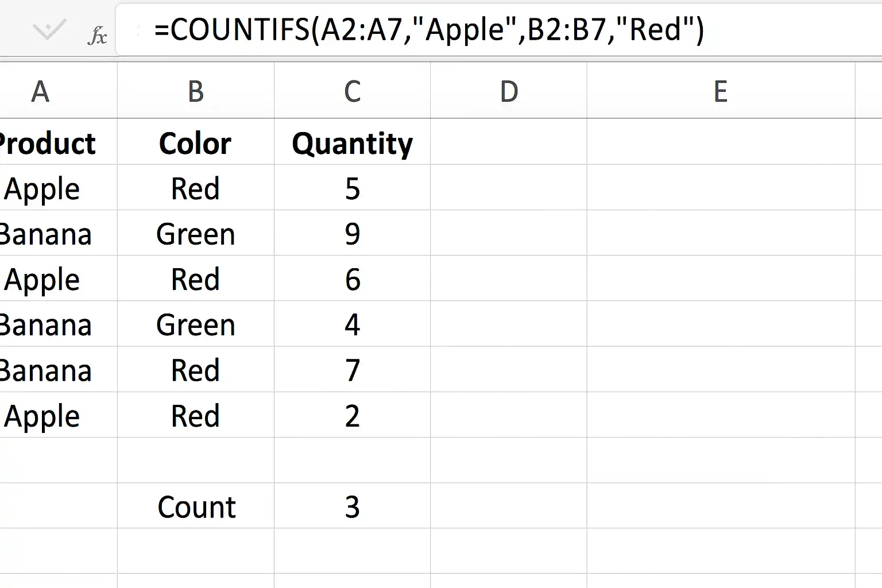
Task: Select column E header
Action: pyautogui.click(x=721, y=91)
